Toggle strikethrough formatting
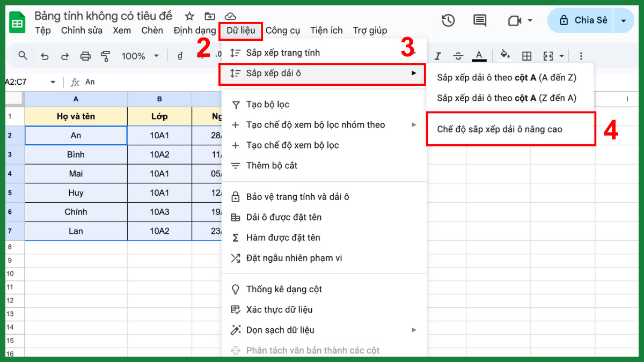 tap(458, 55)
